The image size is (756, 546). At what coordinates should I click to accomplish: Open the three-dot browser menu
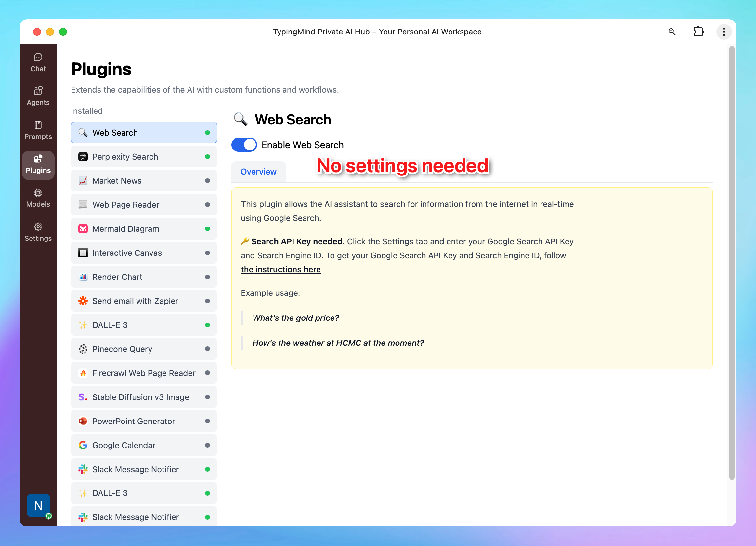pyautogui.click(x=724, y=32)
